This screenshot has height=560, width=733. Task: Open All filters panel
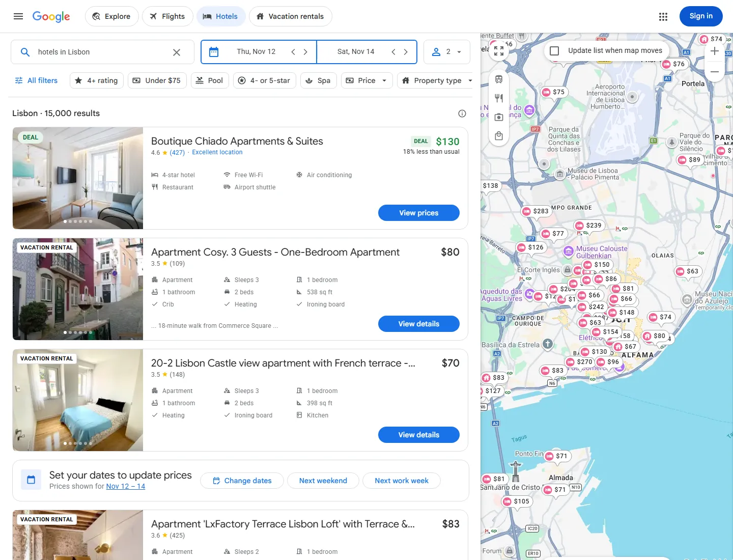pos(36,80)
